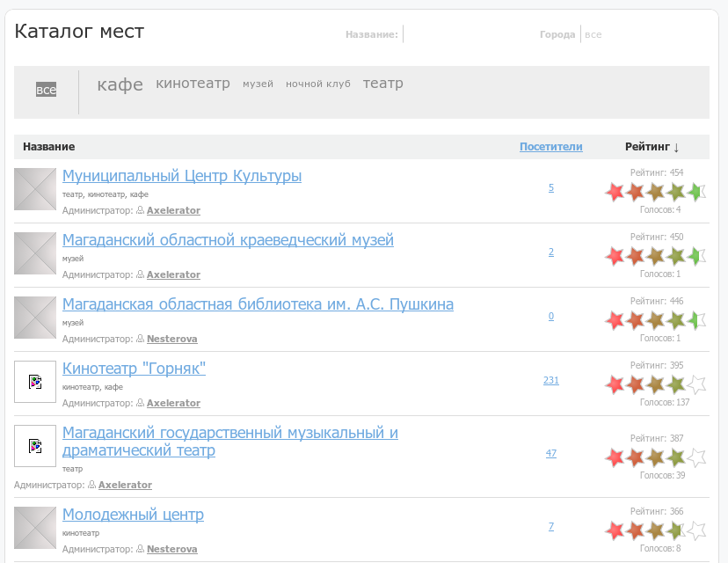Sort the list by Посетители column
This screenshot has width=728, height=563.
[550, 147]
